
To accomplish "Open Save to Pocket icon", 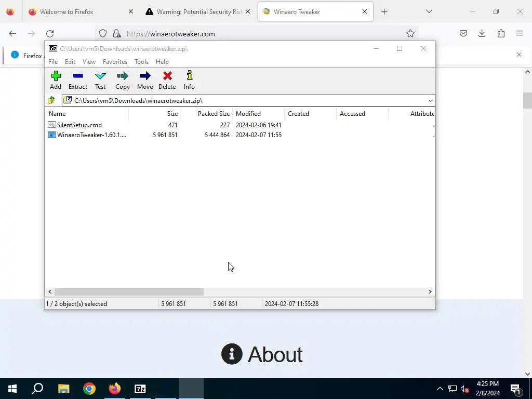I will [463, 33].
